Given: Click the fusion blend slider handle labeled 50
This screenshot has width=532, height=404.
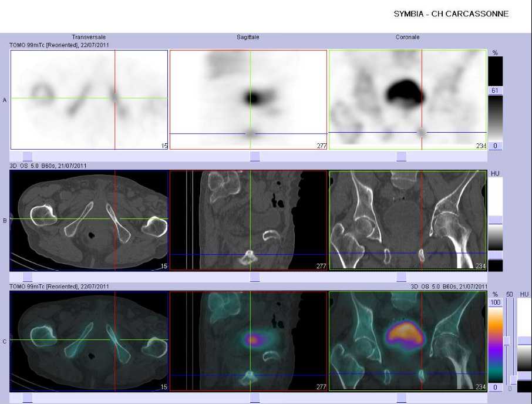Looking at the screenshot, I should click(x=507, y=341).
